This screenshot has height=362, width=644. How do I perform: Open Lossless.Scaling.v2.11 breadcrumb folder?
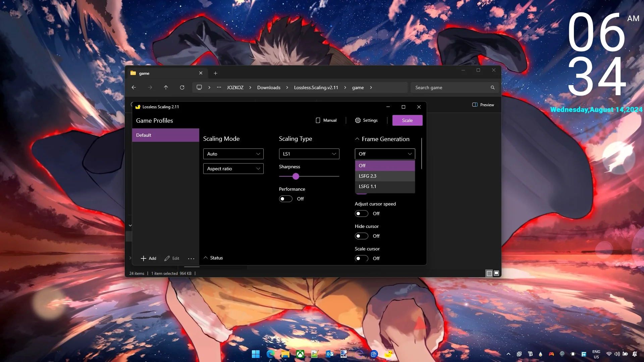[x=316, y=87]
